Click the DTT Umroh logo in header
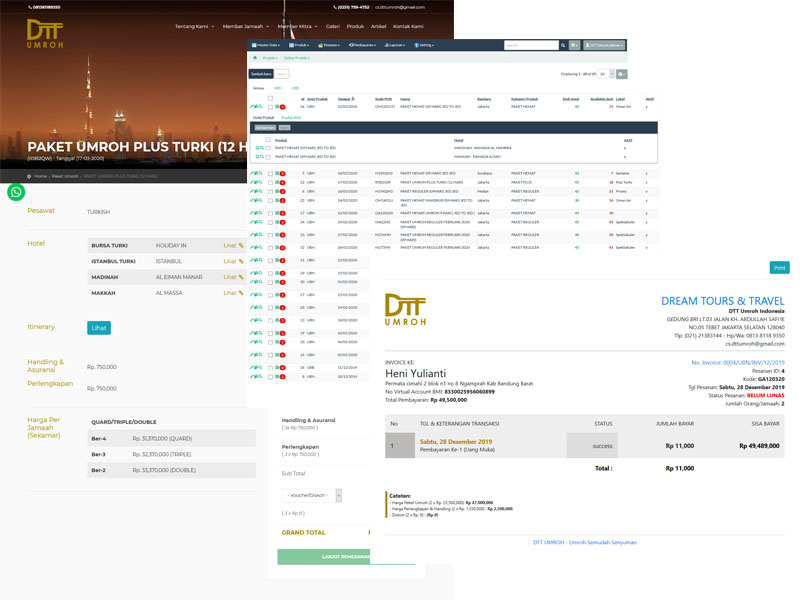Screen dimensions: 800x600 [47, 34]
